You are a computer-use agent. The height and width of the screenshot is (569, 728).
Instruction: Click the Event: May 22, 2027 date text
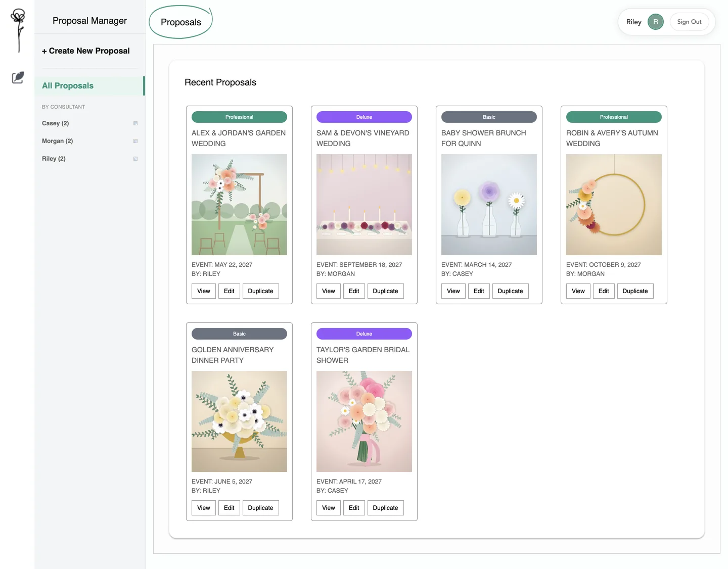[x=222, y=265]
